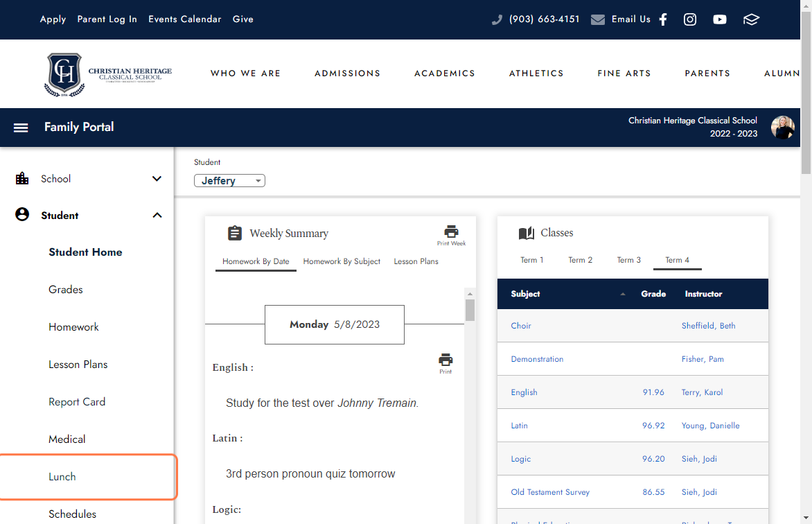Viewport: 812px width, 524px height.
Task: Open Athletics menu
Action: coord(536,73)
